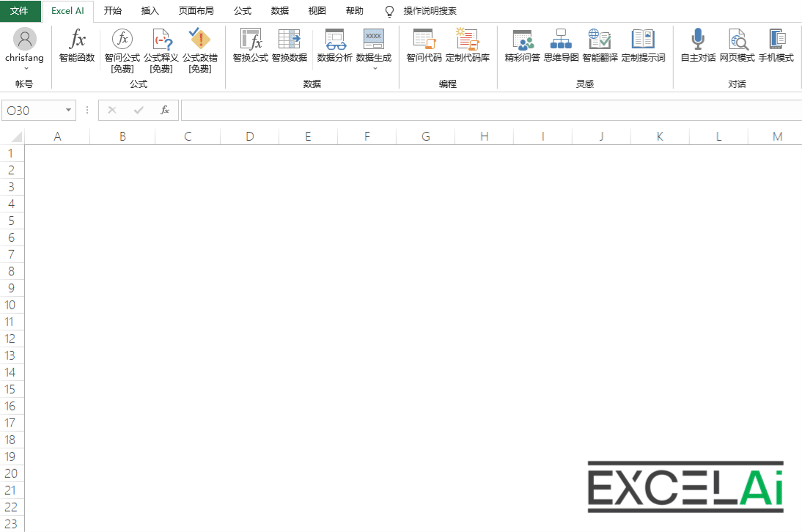This screenshot has width=802, height=532.
Task: Click into the formula bar input
Action: [x=491, y=110]
